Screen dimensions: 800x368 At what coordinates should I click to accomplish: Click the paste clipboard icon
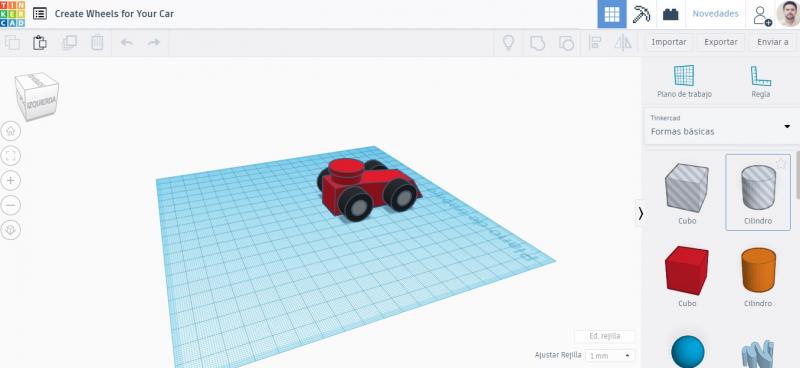coord(40,42)
